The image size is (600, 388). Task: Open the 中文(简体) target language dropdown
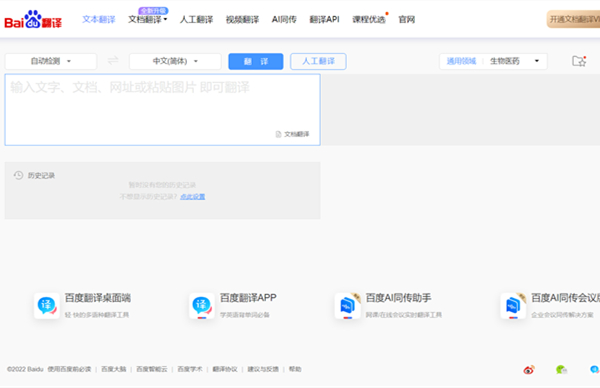pyautogui.click(x=175, y=61)
